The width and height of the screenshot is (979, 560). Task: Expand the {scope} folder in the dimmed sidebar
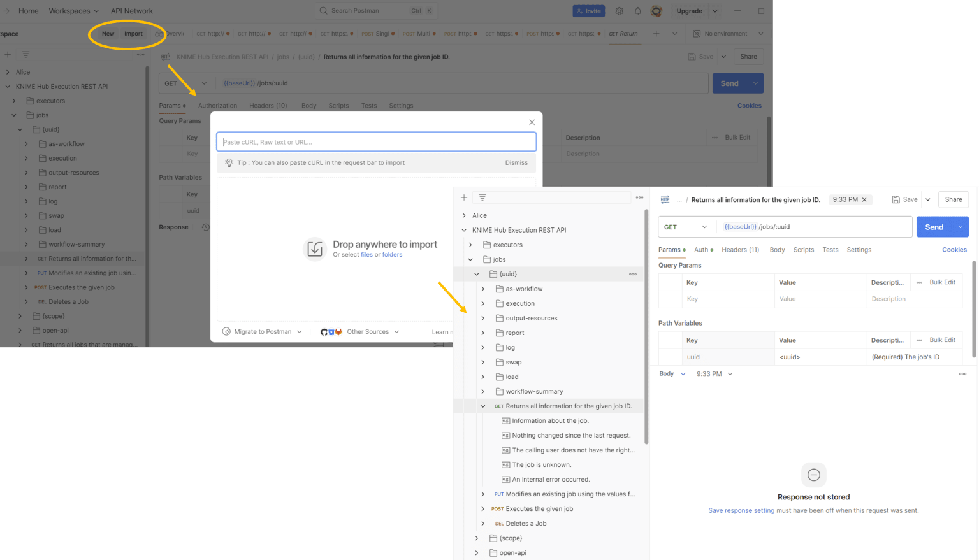[20, 316]
